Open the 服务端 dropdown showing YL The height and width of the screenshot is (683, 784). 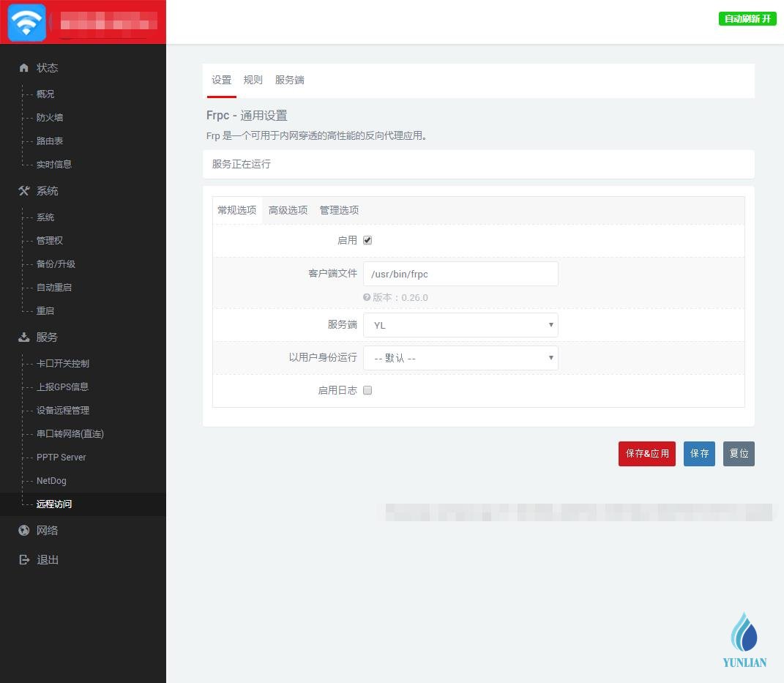click(x=460, y=325)
